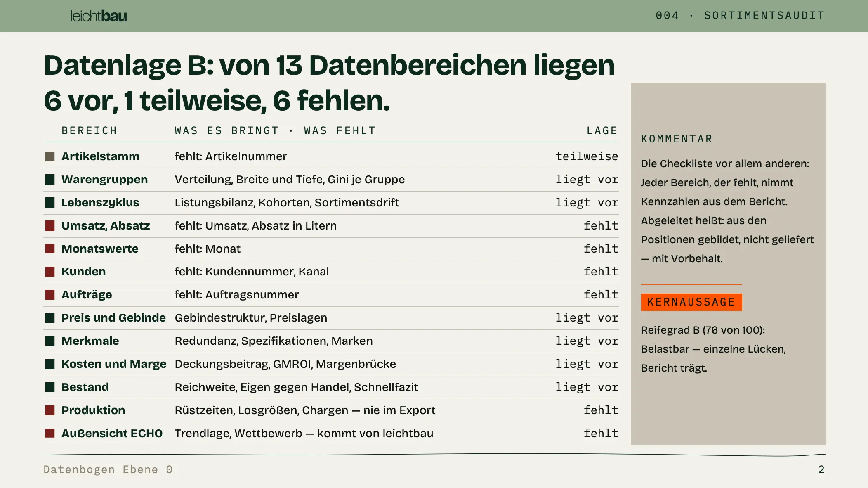The image size is (868, 488).
Task: Click 'Deckungsbeitrag, GMROI, Margenbrücke' text
Action: click(x=285, y=364)
